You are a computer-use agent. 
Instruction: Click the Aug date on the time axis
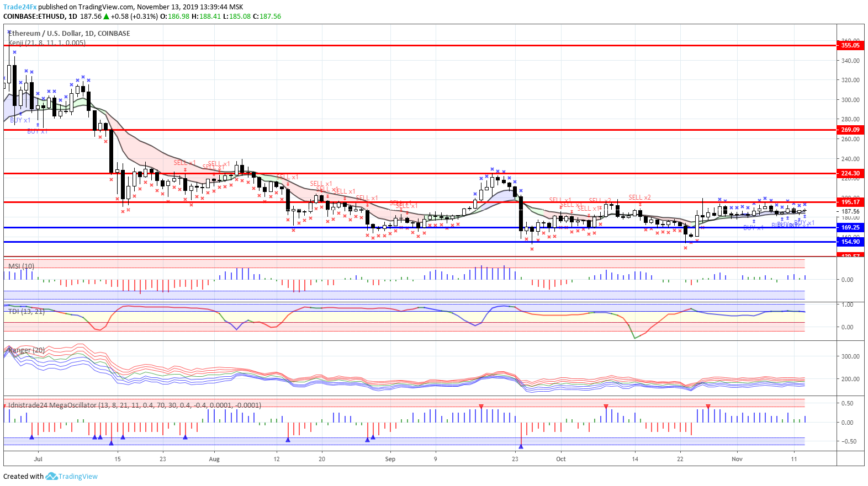pyautogui.click(x=214, y=459)
